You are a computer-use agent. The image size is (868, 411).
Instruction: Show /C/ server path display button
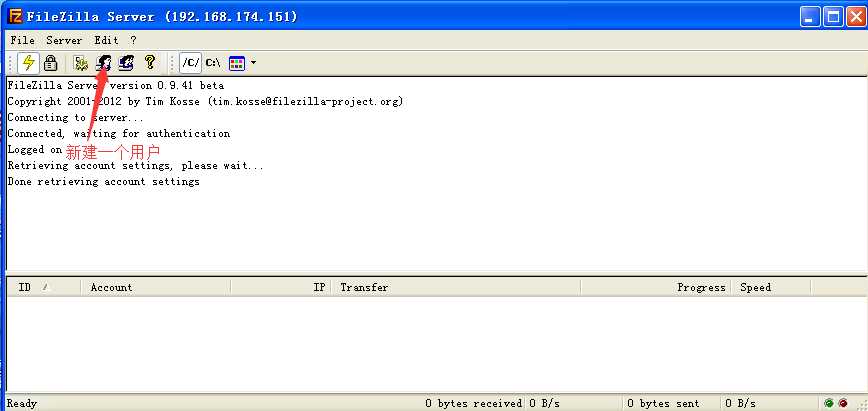pyautogui.click(x=190, y=63)
